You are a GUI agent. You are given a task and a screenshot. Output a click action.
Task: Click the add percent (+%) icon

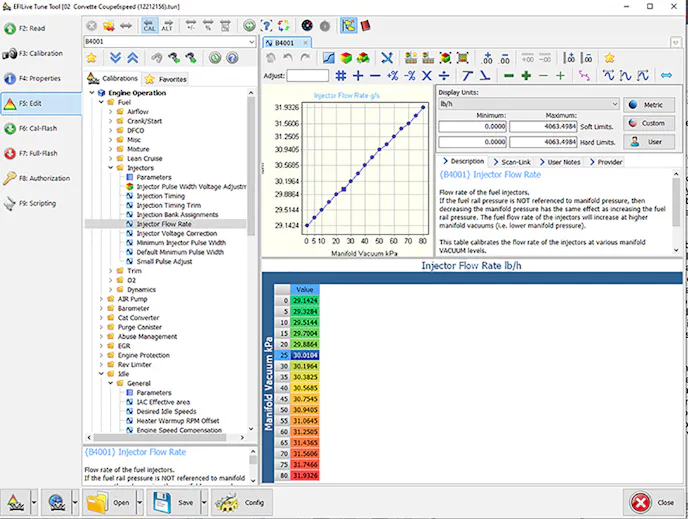(x=393, y=75)
